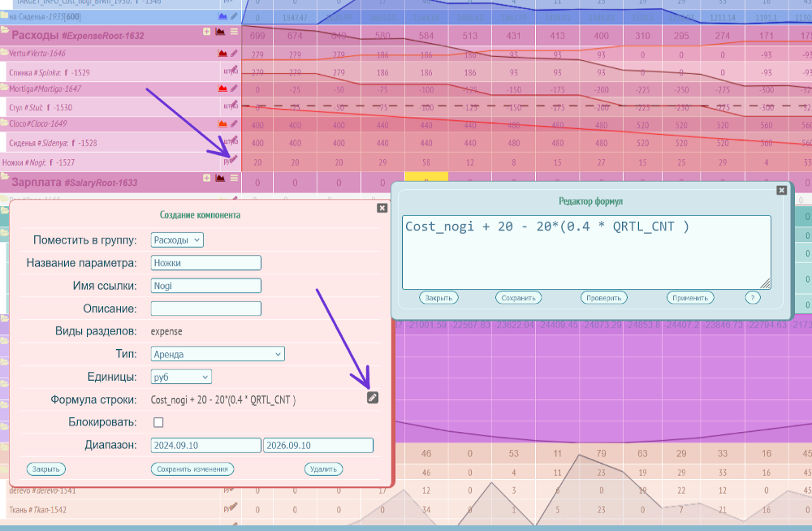Edit Mortiga group with pencil icon
The image size is (812, 531).
click(x=234, y=88)
